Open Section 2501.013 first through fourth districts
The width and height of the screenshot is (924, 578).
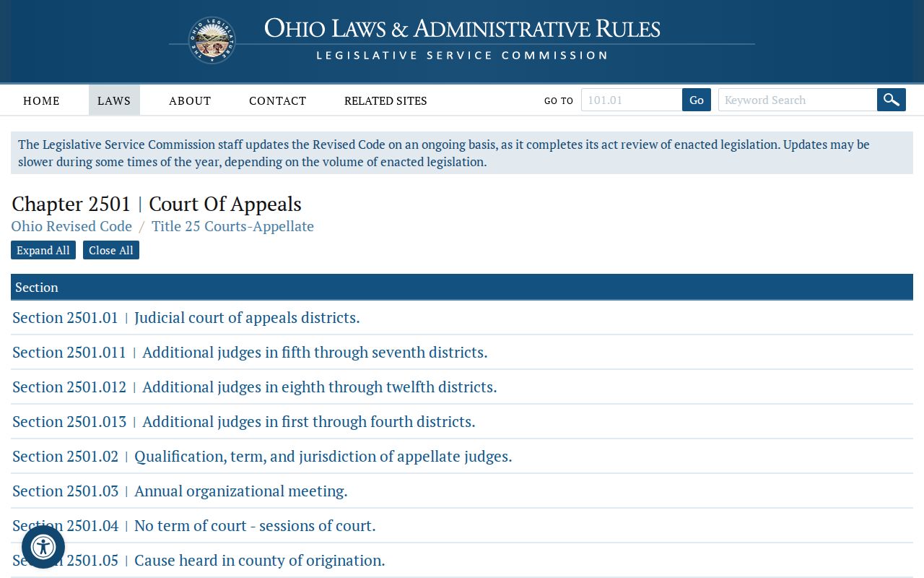click(x=244, y=421)
